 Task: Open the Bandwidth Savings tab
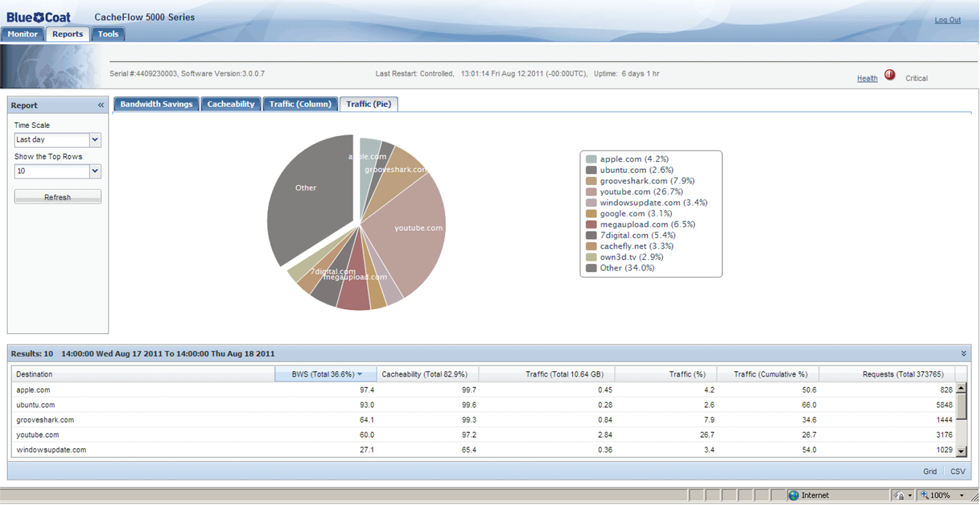(156, 104)
